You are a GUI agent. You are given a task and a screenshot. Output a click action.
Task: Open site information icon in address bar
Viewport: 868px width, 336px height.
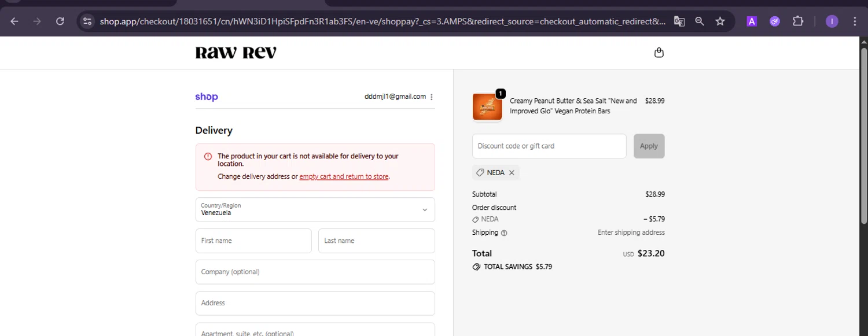tap(87, 21)
